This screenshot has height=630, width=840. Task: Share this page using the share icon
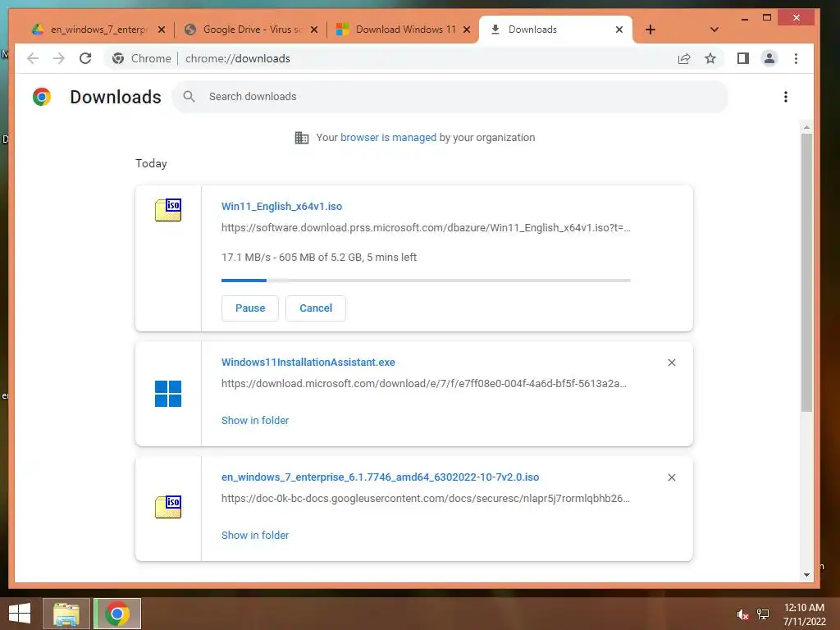tap(684, 58)
